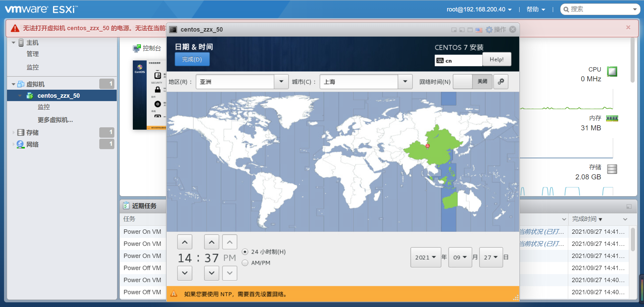Click the search magnifier icon
The height and width of the screenshot is (307, 644).
point(566,9)
